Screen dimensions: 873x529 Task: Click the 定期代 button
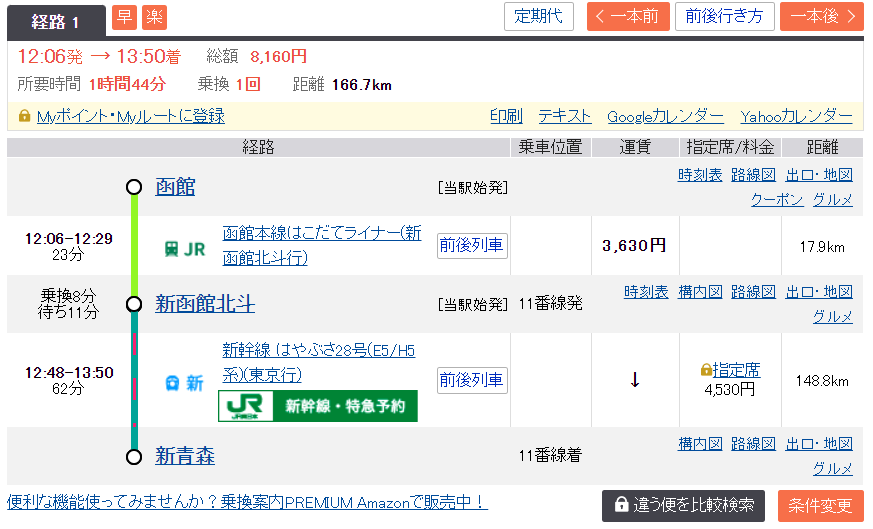538,16
